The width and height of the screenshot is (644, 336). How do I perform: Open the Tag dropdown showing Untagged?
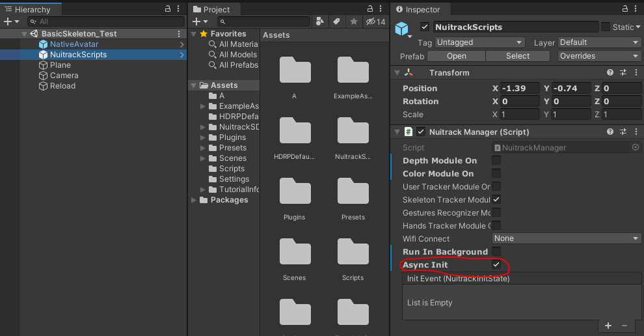479,42
